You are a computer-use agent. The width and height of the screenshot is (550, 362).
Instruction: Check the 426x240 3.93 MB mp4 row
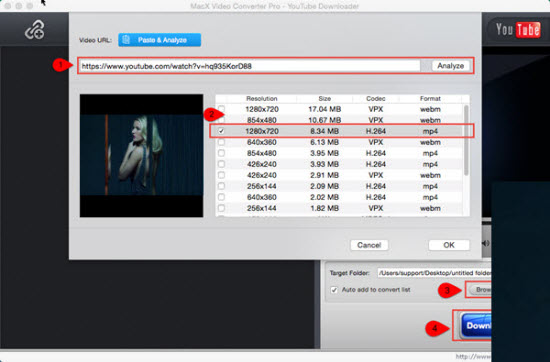[221, 164]
